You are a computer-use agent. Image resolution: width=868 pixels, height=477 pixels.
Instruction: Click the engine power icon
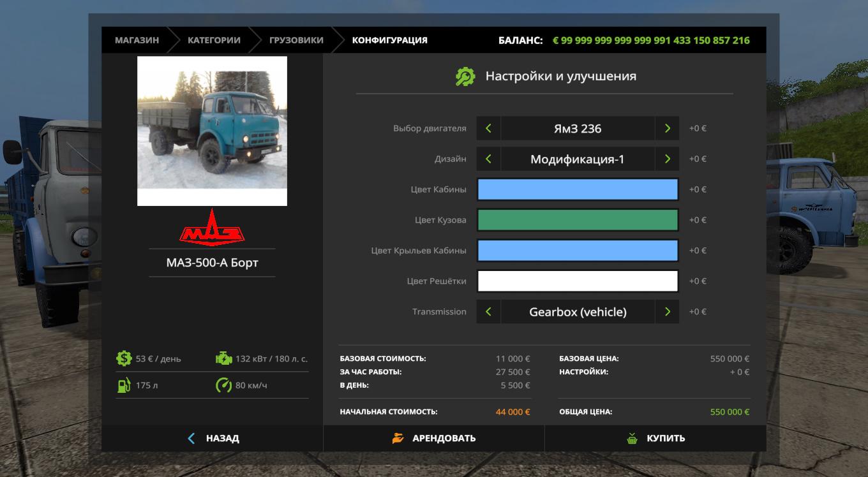pos(223,358)
